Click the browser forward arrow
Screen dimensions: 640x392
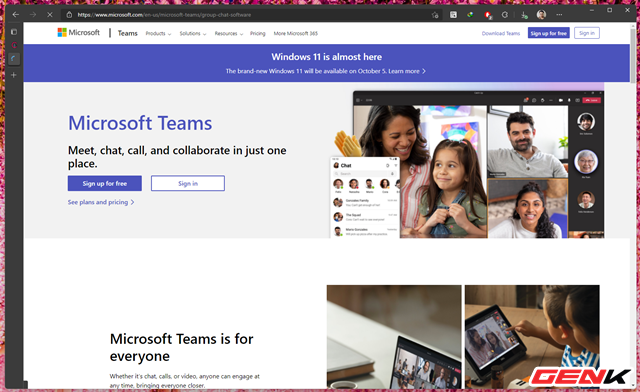click(33, 15)
